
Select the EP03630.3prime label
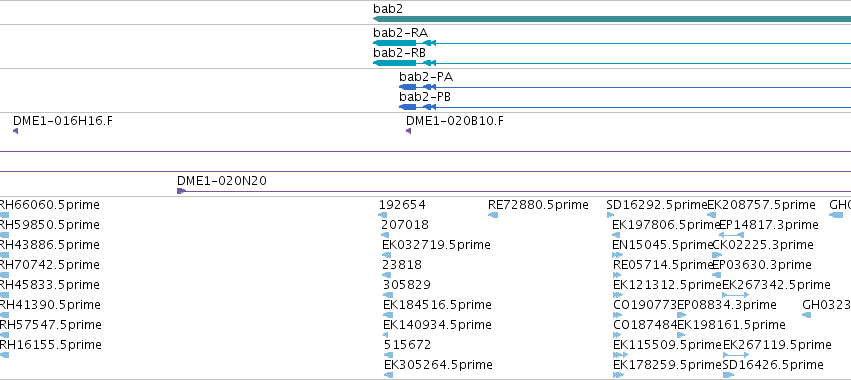tap(762, 265)
